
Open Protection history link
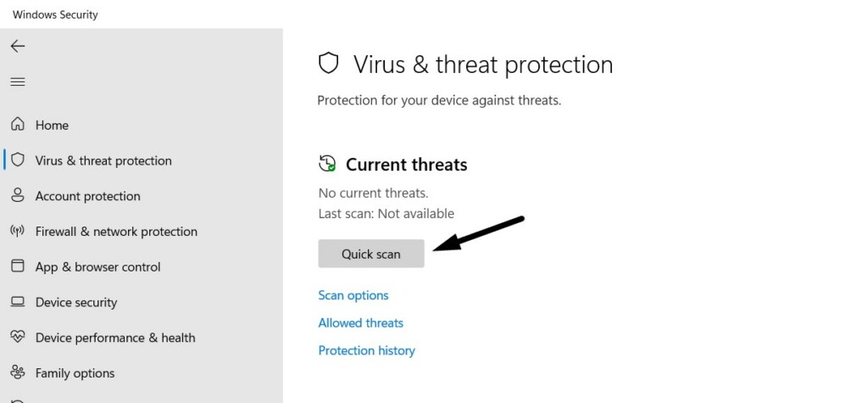click(x=366, y=350)
